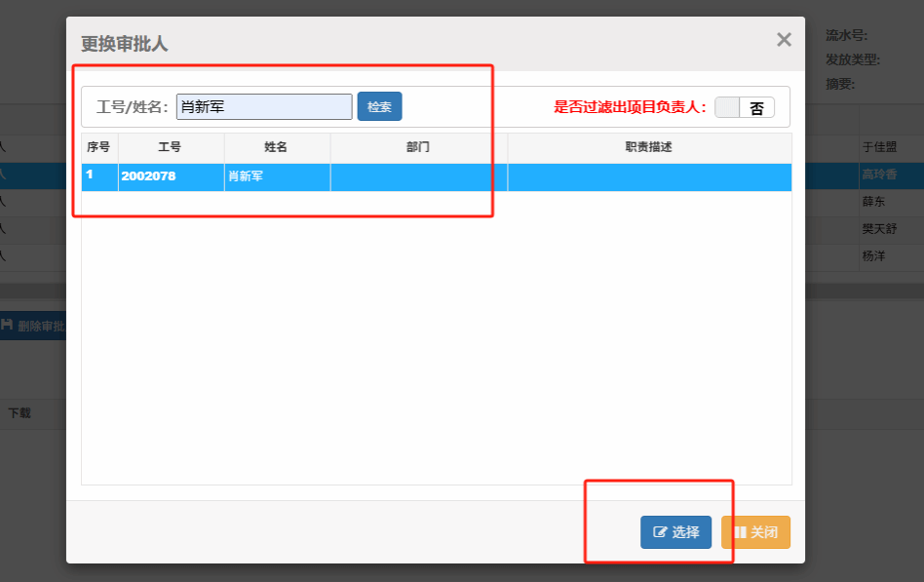Viewport: 924px width, 582px height.
Task: Click 杨洋 in the background table
Action: (873, 256)
